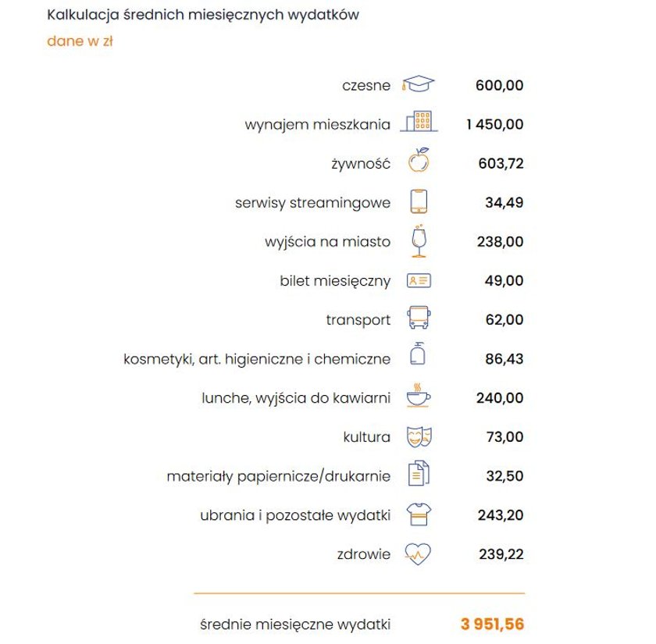Select the wine glass icon for wyjścia na miasto
656x644 pixels.
(x=419, y=241)
